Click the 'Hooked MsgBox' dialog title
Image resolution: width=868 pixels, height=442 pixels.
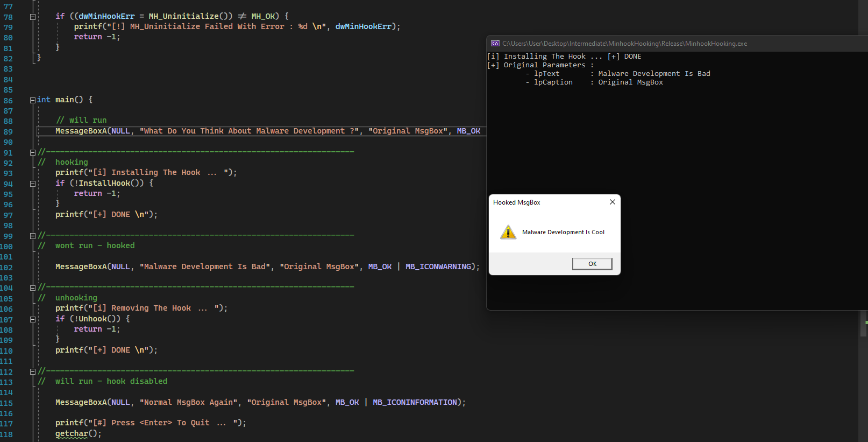(517, 202)
